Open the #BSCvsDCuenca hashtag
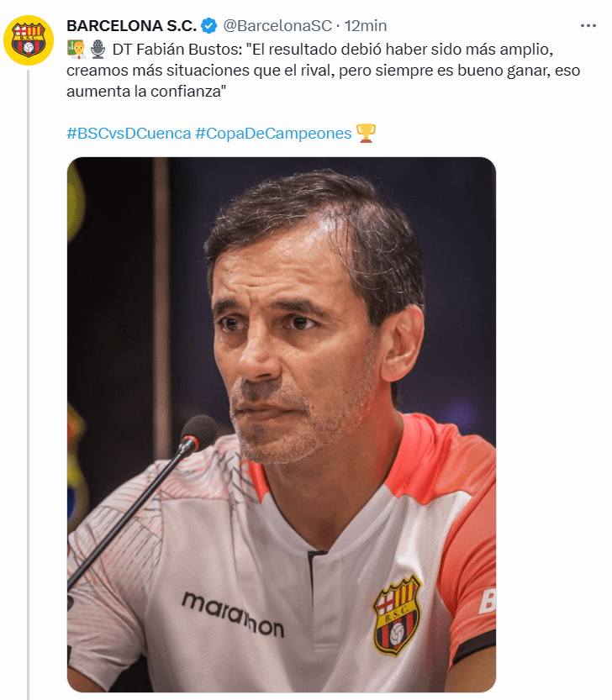The width and height of the screenshot is (612, 700). (129, 134)
